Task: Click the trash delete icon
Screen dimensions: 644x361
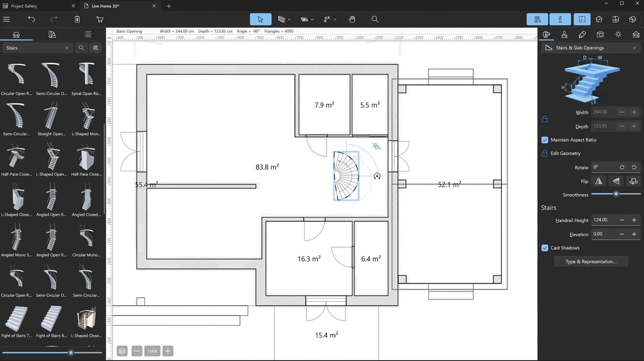Action: pyautogui.click(x=77, y=19)
